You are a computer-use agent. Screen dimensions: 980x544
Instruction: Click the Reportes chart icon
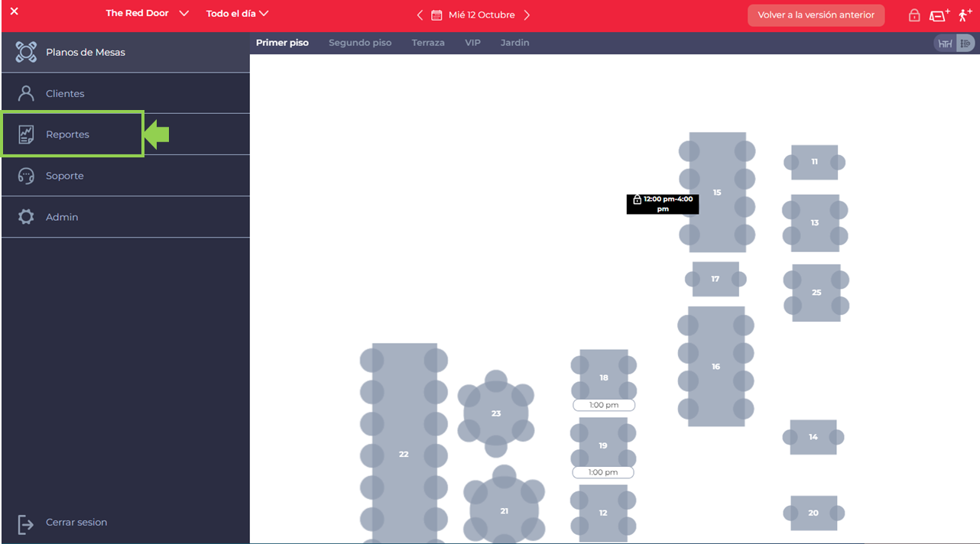click(x=26, y=134)
